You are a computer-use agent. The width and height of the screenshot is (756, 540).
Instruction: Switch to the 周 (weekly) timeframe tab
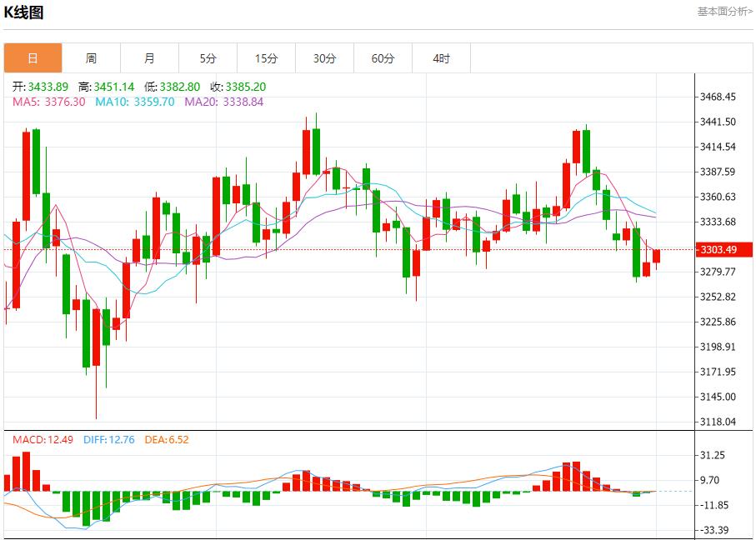click(91, 57)
